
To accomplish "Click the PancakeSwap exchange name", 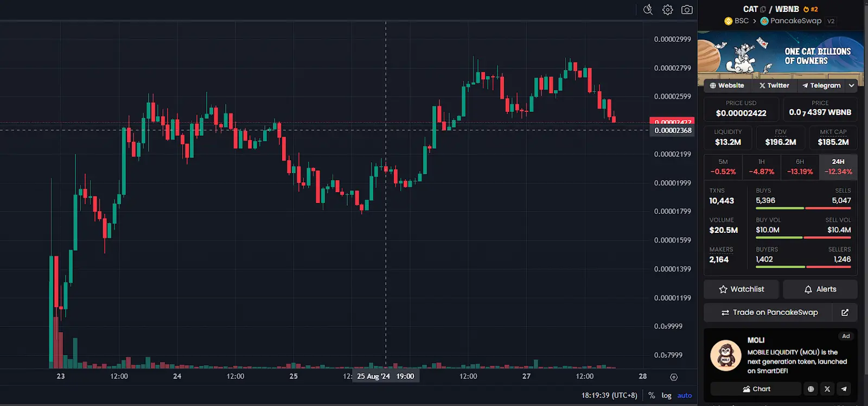I will pyautogui.click(x=796, y=21).
